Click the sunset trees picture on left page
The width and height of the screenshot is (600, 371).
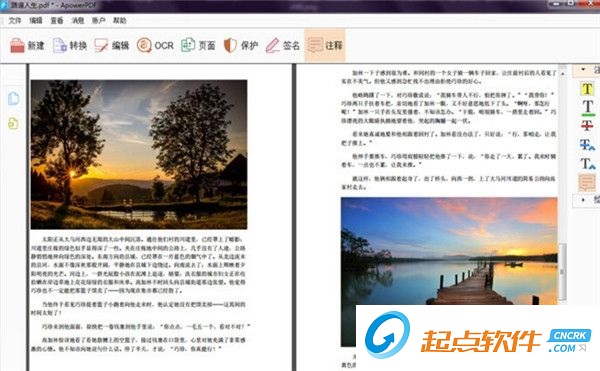[139, 155]
